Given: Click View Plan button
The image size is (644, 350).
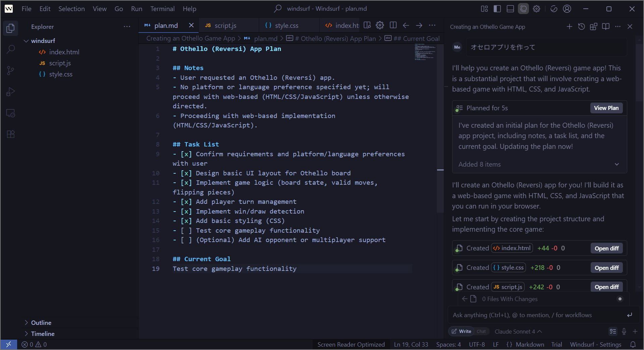Looking at the screenshot, I should click(606, 108).
